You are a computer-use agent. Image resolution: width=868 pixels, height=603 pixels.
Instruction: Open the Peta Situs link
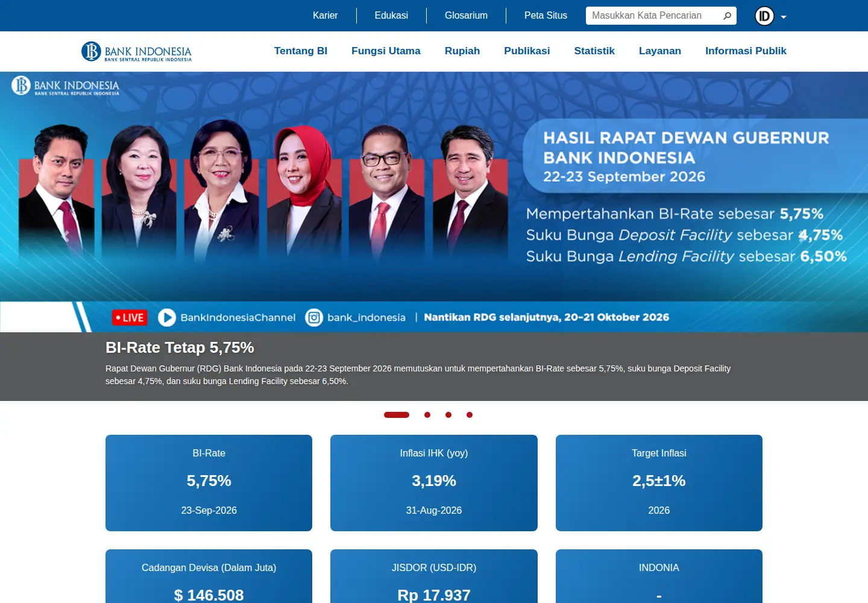[546, 16]
